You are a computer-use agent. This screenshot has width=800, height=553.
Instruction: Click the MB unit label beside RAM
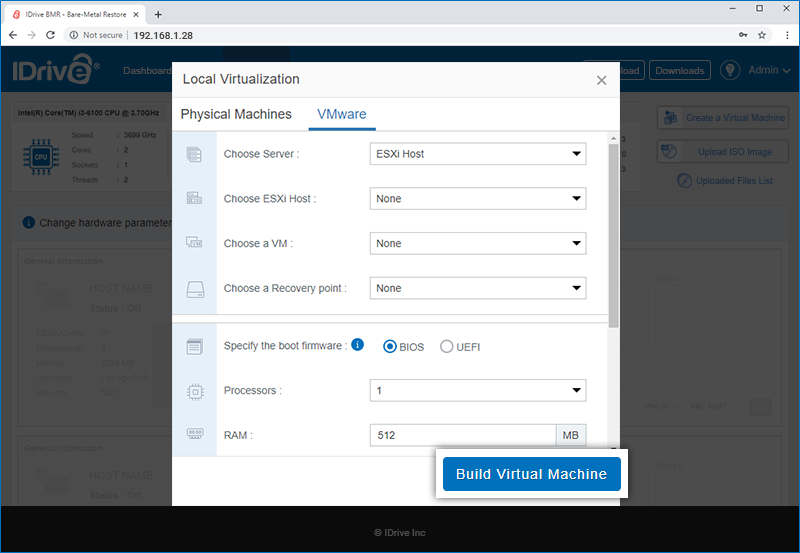click(x=570, y=435)
